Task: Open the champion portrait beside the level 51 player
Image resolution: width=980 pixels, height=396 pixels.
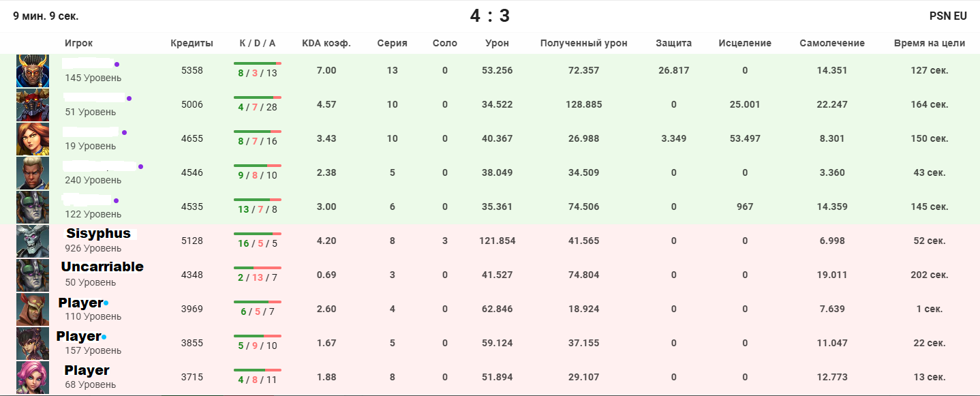Action: [33, 105]
